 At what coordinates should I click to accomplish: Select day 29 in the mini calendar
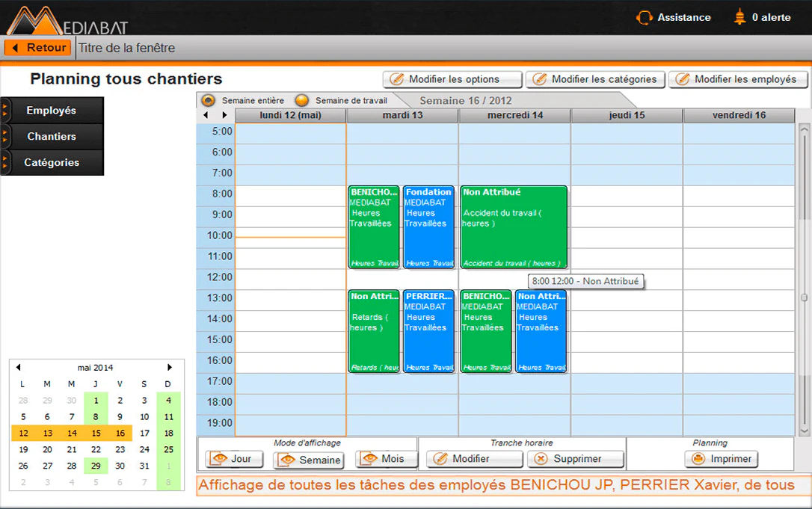point(96,466)
